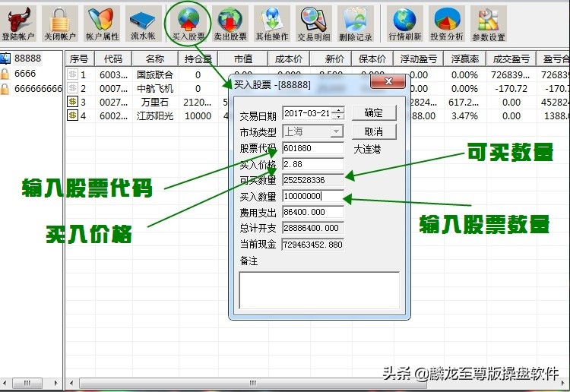Select locked account 6666
The height and width of the screenshot is (392, 570).
(25, 74)
